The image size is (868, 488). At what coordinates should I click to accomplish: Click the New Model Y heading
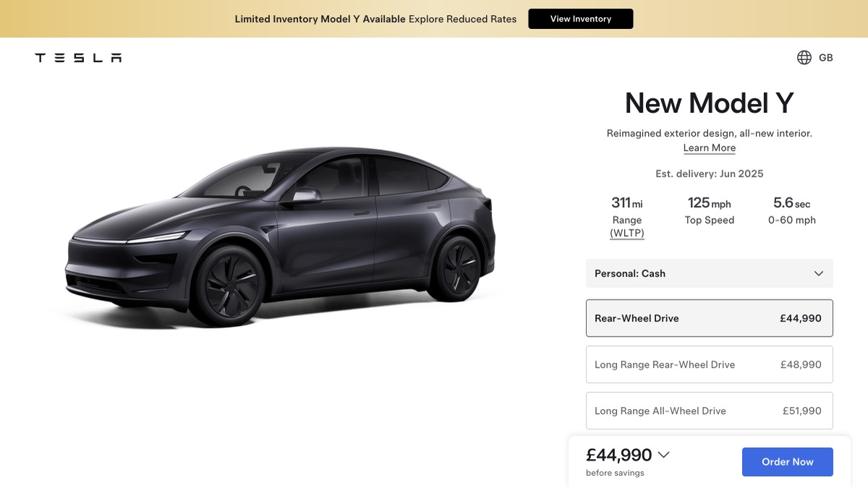click(710, 103)
